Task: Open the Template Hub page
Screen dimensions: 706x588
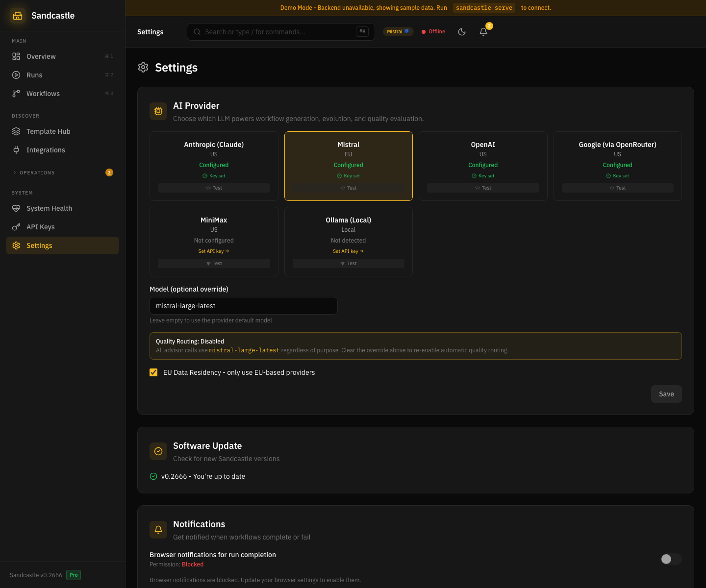Action: (62, 131)
